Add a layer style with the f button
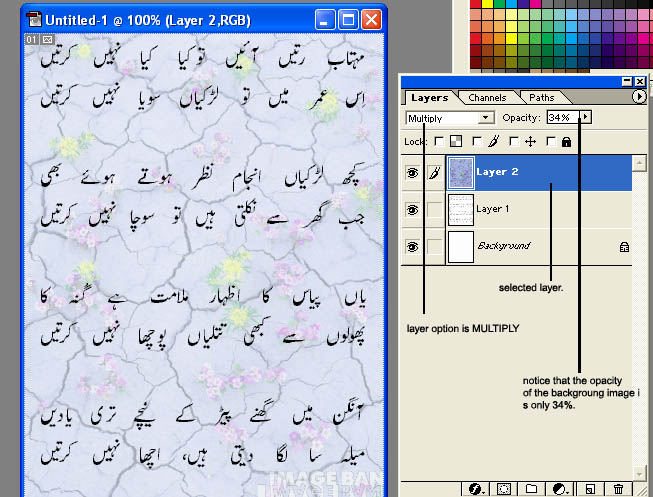This screenshot has width=653, height=497. [x=476, y=488]
